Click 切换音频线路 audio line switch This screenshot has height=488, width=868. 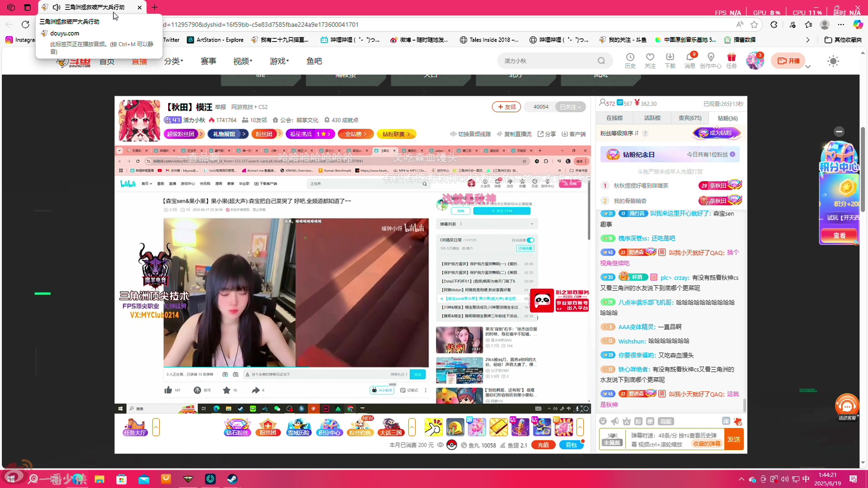470,134
